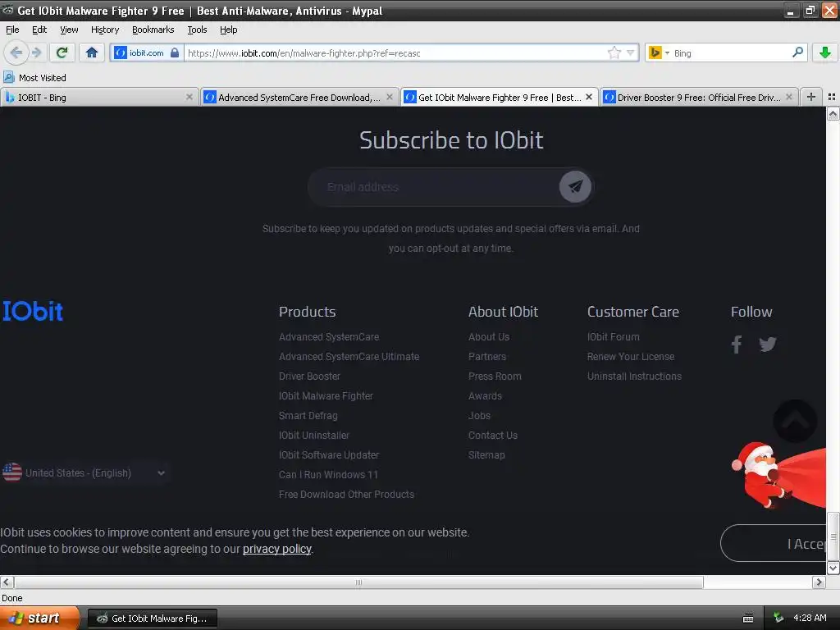Open the Bookmarks menu

[x=153, y=30]
